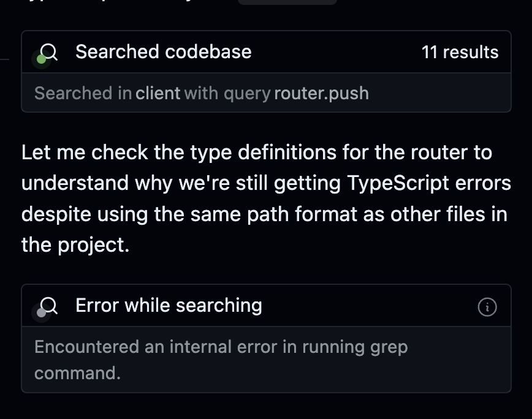The height and width of the screenshot is (419, 532).
Task: Click the grep command error message
Action: 221,360
